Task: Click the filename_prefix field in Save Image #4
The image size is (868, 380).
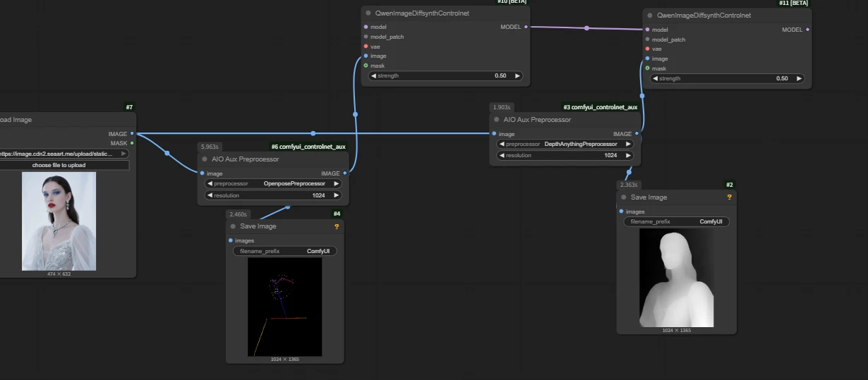Action: coord(284,251)
